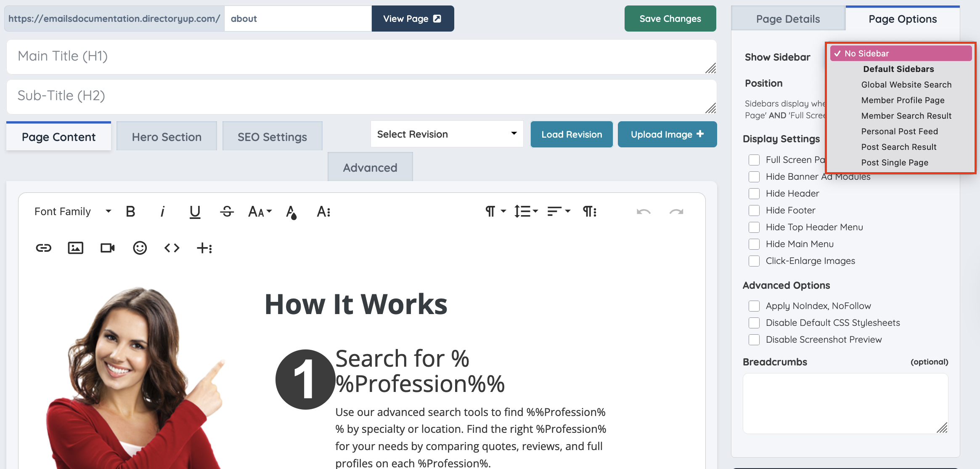Open the emoticons smiley picker
Image resolution: width=980 pixels, height=469 pixels.
tap(140, 248)
